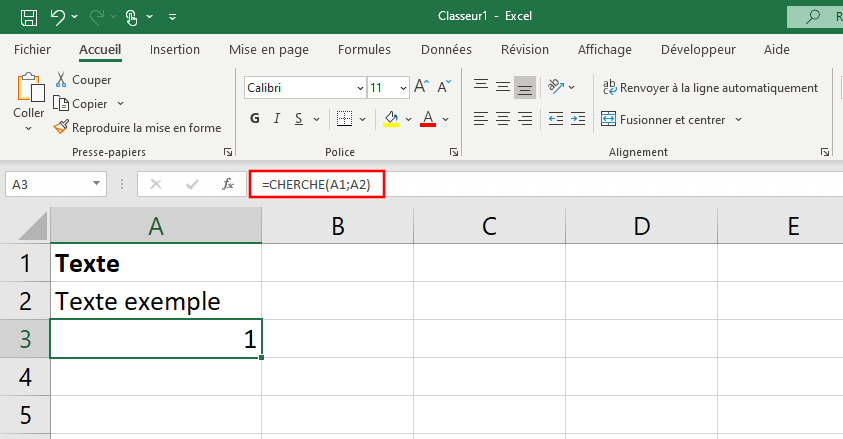Click the increase font size icon

tap(422, 88)
